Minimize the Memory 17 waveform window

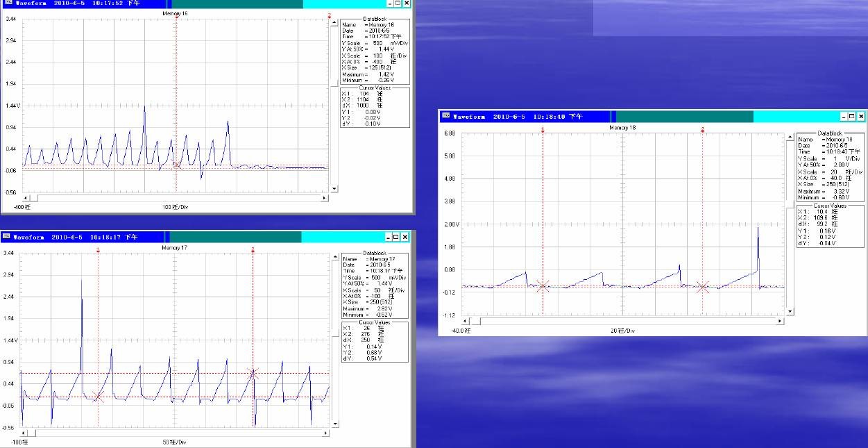(x=389, y=238)
